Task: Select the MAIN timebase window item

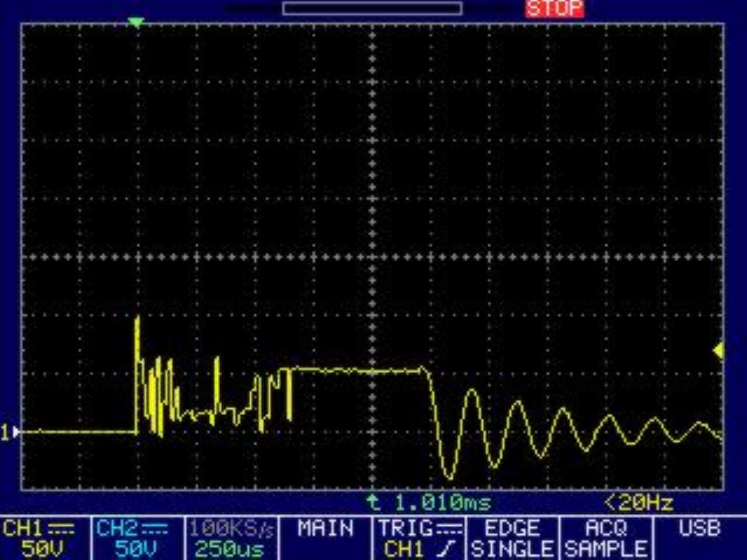Action: (x=325, y=529)
